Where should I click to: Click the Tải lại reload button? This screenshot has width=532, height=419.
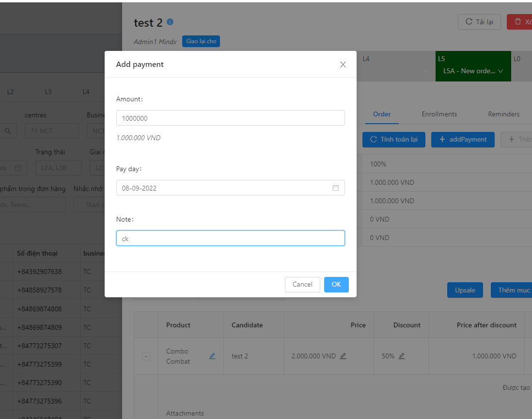point(479,22)
